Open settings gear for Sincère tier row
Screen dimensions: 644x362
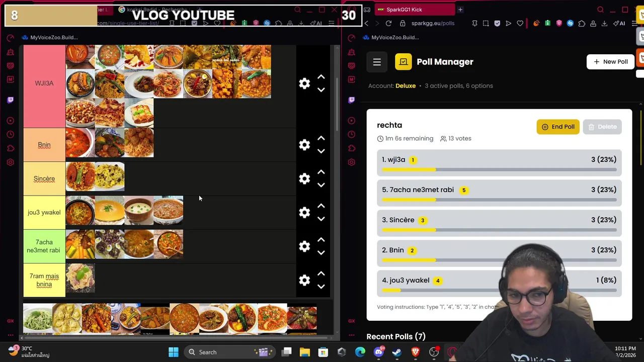point(304,178)
